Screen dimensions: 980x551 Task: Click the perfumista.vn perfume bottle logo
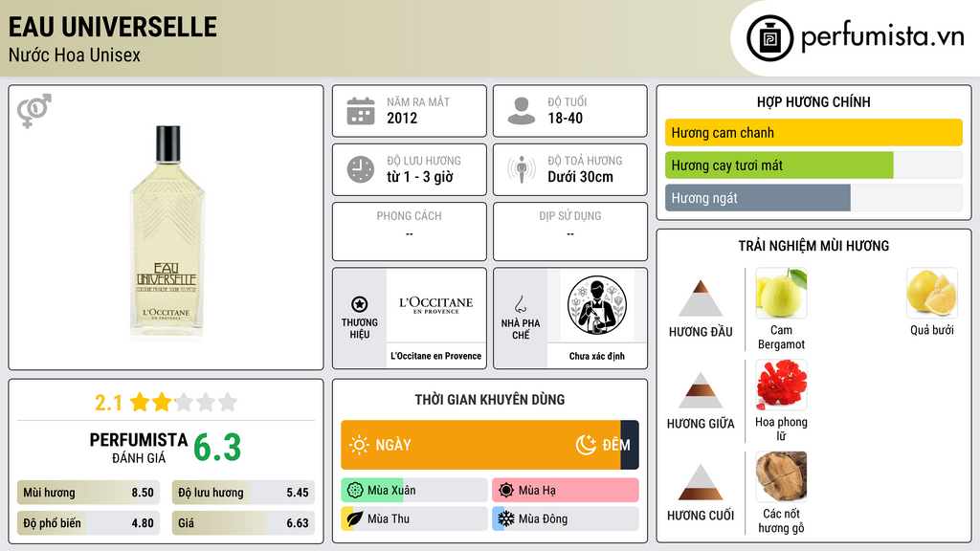point(769,38)
